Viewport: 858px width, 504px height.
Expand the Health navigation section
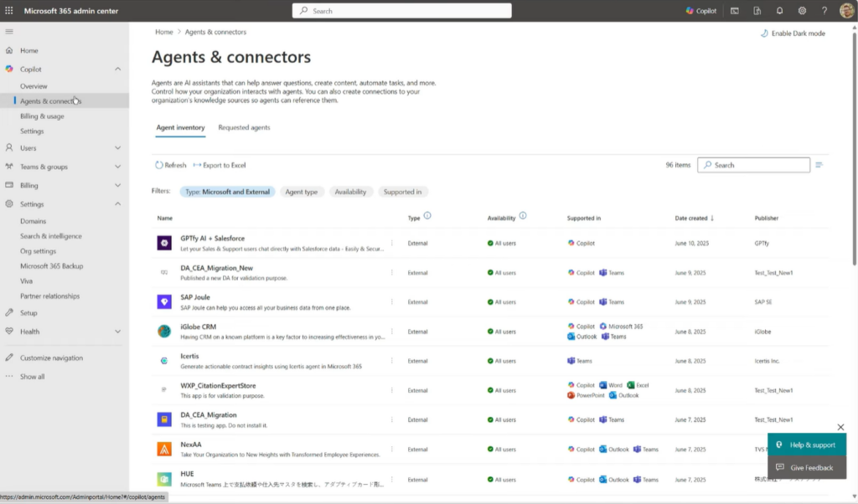tap(117, 332)
